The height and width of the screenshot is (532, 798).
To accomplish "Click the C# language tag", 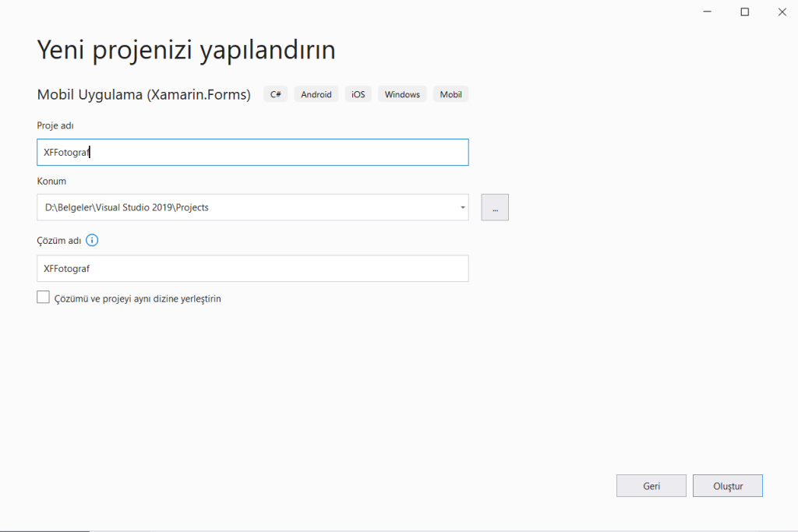I will (x=275, y=94).
